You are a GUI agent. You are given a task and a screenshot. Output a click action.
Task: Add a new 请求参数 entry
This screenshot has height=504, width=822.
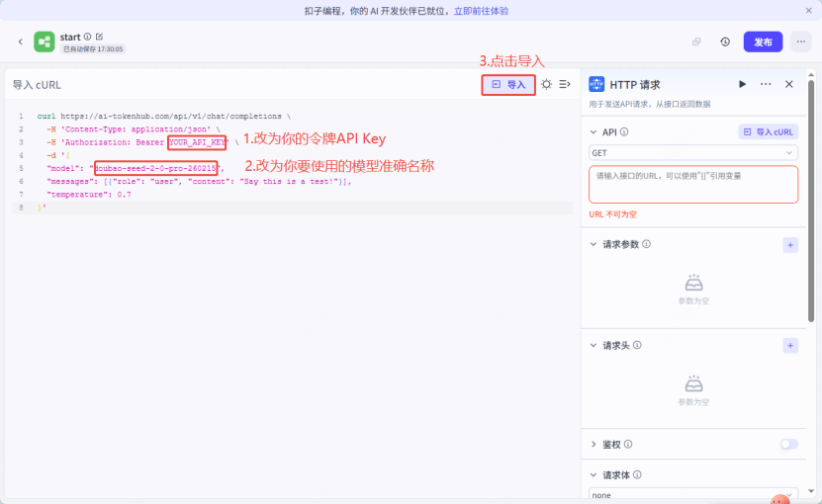790,245
